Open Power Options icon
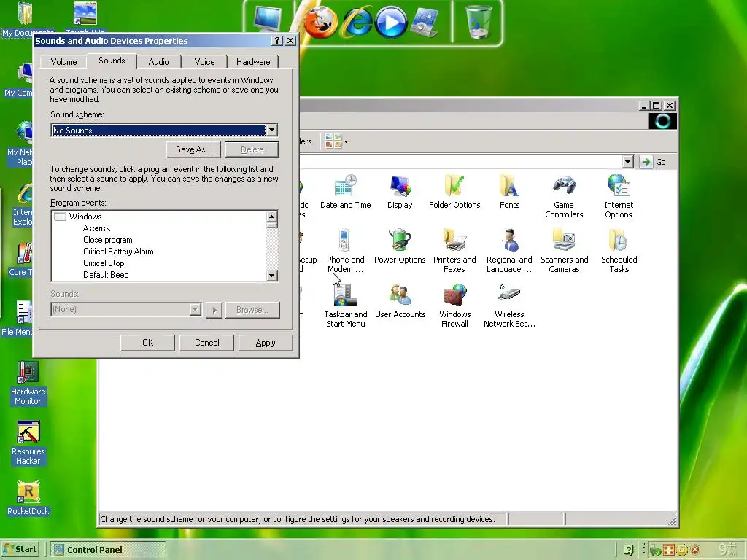Viewport: 747px width, 560px height. (400, 246)
